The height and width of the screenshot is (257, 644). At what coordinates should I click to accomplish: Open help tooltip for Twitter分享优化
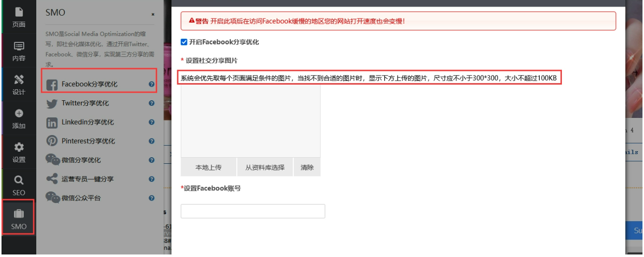pyautogui.click(x=152, y=103)
